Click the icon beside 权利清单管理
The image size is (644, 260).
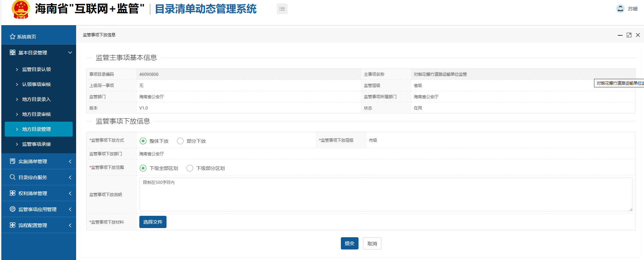coord(13,193)
